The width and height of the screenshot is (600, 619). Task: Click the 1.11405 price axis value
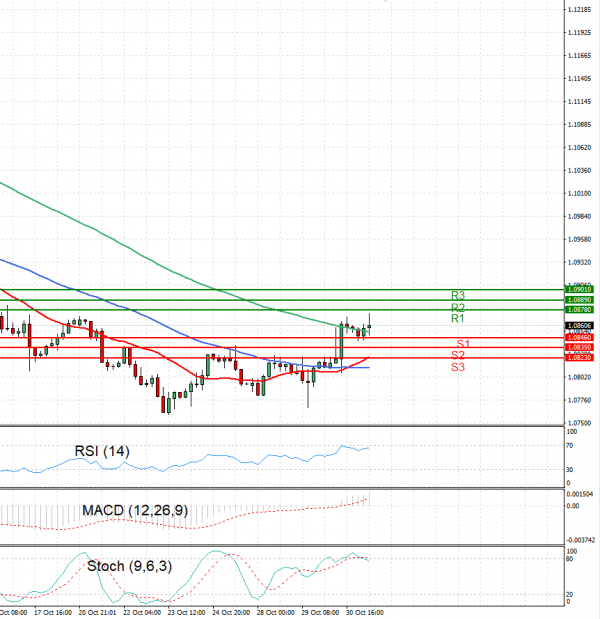[x=579, y=79]
